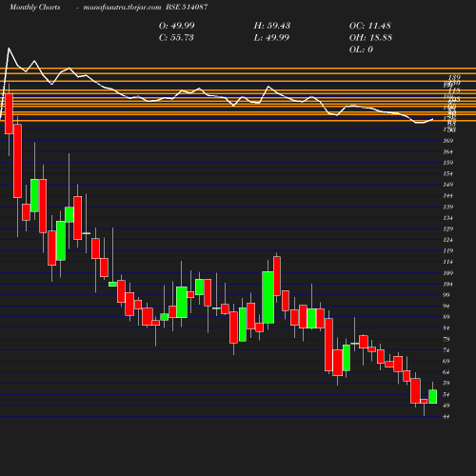Click the price axis label '134'

tap(448, 218)
